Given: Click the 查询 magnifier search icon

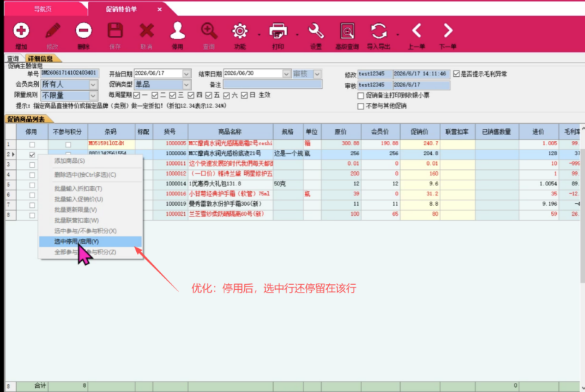Looking at the screenshot, I should click(209, 30).
